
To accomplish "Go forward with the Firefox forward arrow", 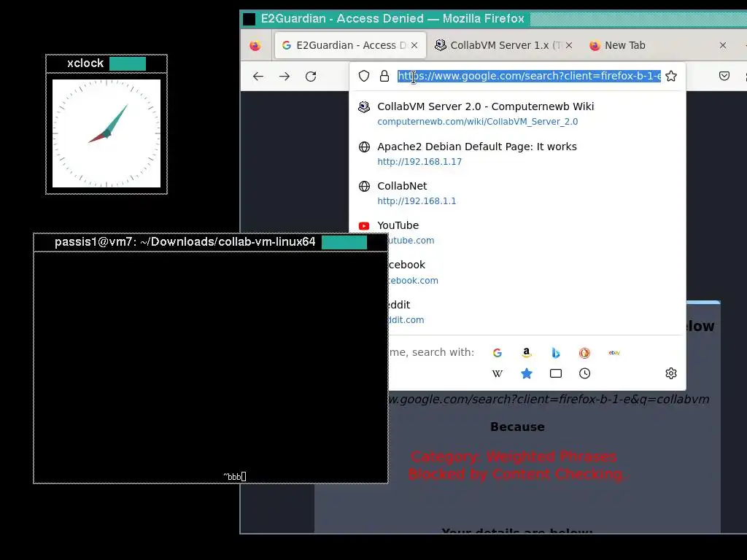I will [x=285, y=76].
